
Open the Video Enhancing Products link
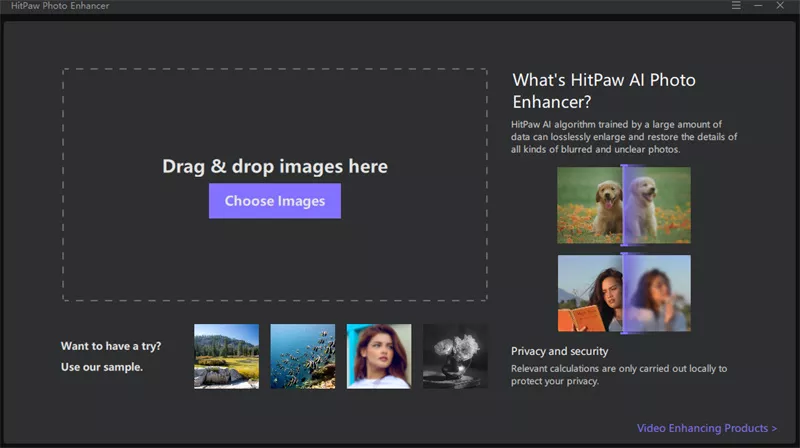click(707, 428)
